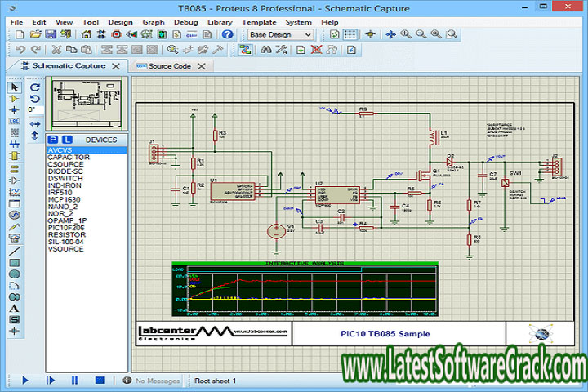Toggle the grid display button
The width and height of the screenshot is (588, 392).
click(350, 34)
